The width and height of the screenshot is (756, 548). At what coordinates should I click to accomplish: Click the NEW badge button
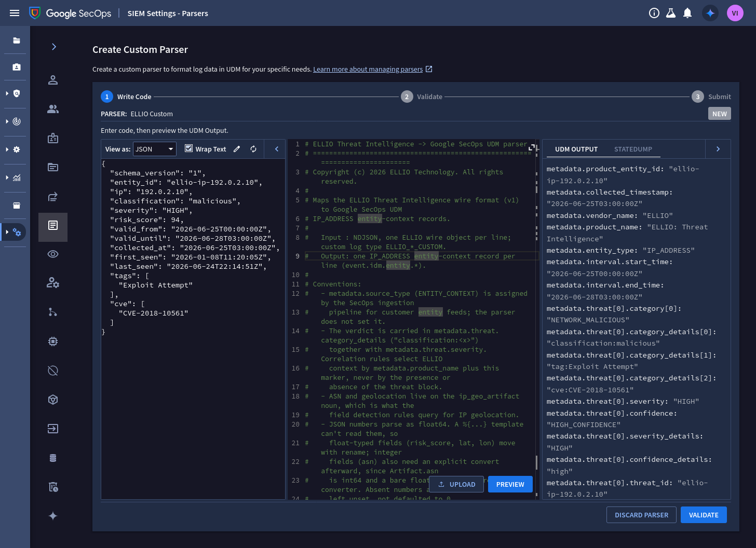point(720,114)
